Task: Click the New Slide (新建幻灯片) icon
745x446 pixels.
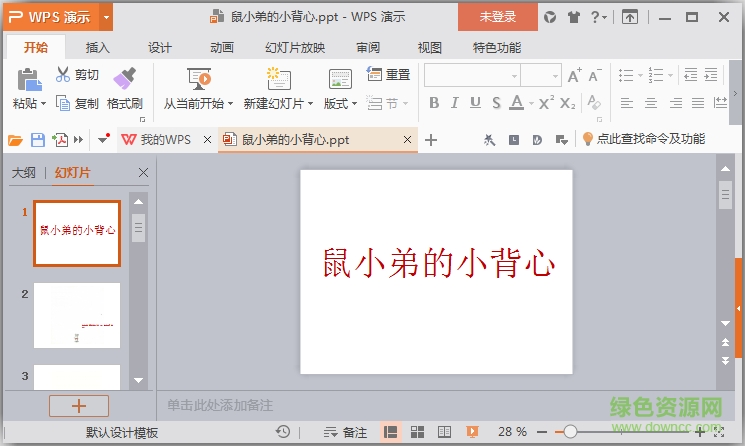Action: tap(278, 78)
